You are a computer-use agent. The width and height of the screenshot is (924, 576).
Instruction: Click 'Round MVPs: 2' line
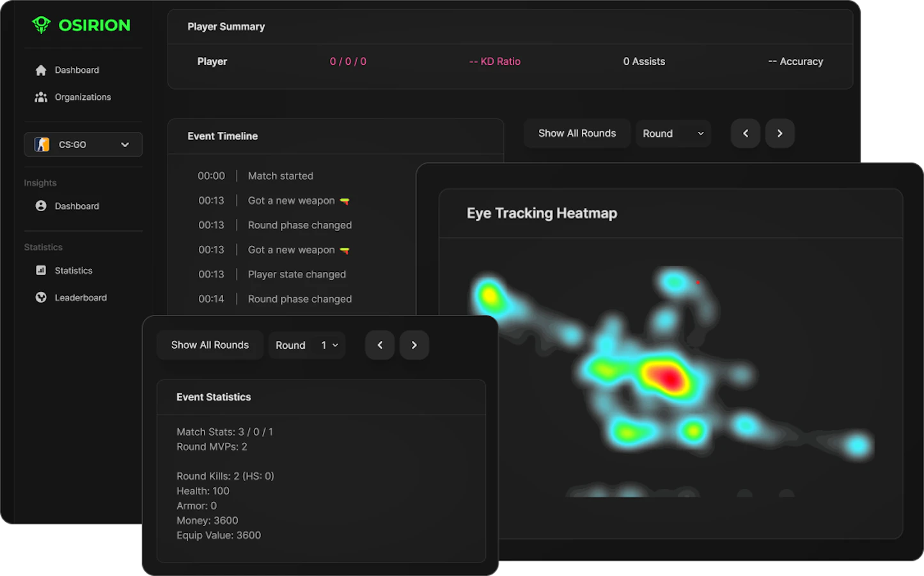tap(212, 447)
